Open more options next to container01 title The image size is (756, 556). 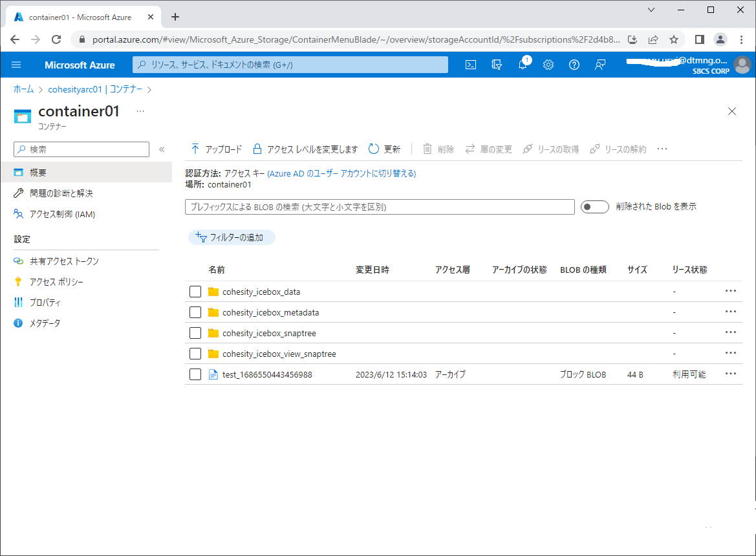(140, 111)
